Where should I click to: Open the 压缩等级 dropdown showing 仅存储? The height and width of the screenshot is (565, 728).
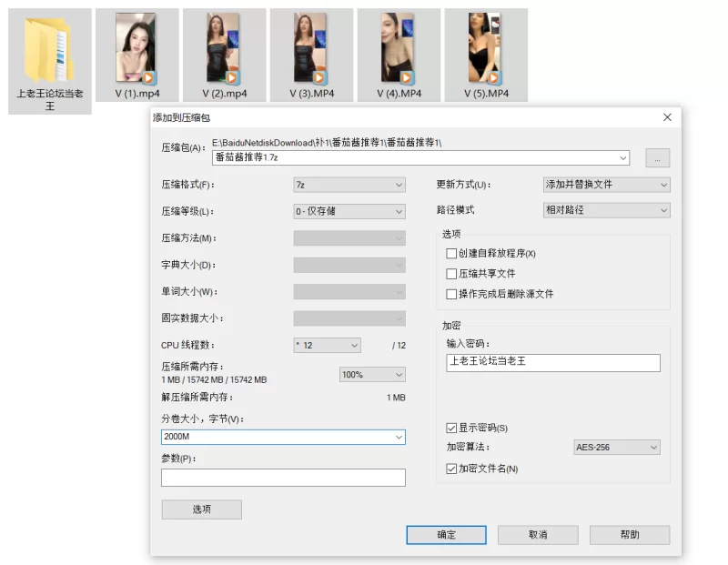pos(349,212)
